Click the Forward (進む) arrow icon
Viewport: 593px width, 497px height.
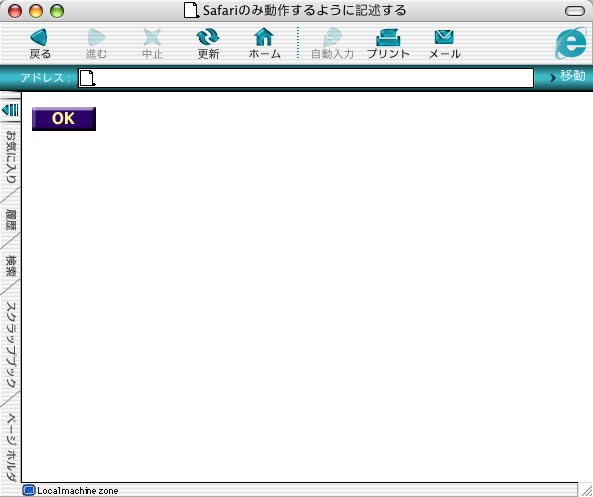point(96,37)
